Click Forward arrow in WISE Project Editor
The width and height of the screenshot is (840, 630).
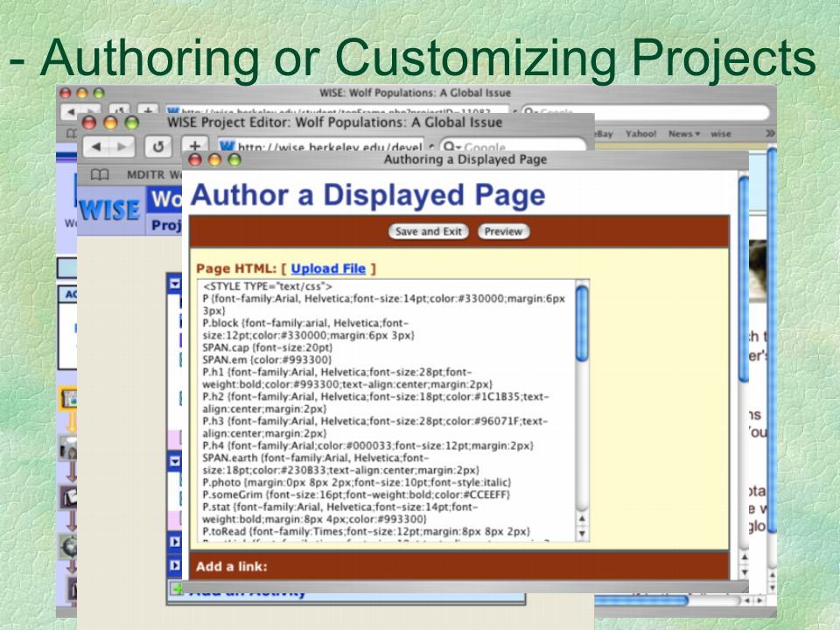pyautogui.click(x=122, y=146)
